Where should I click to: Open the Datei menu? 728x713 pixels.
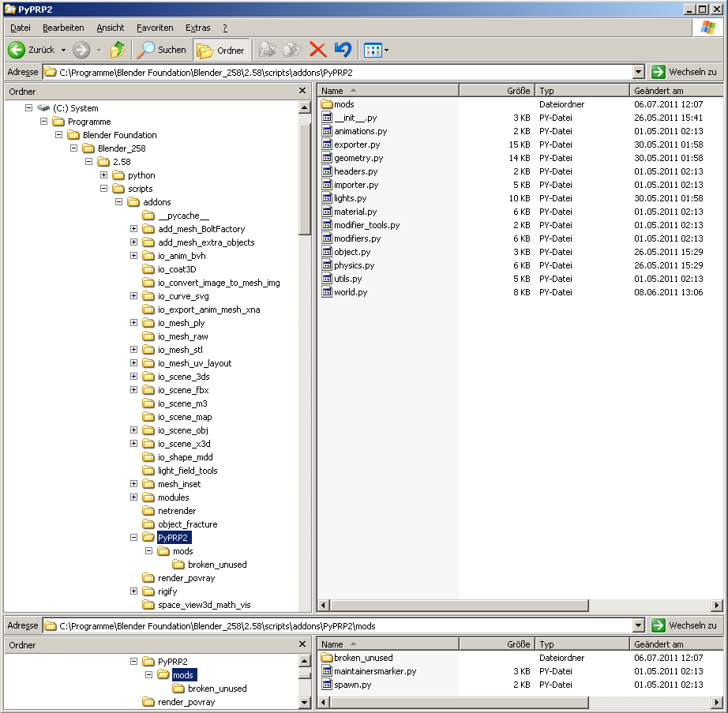(21, 28)
